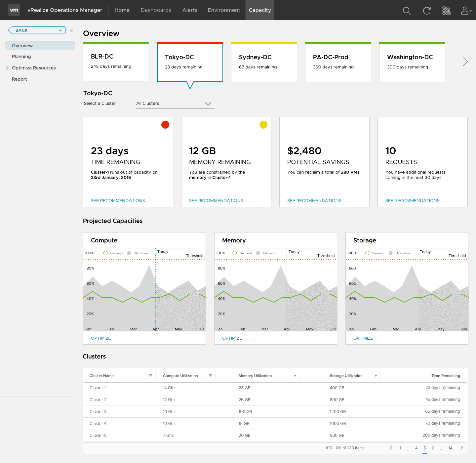Viewport: 476px width, 463px height.
Task: See recommendations for Memory Remaining
Action: click(x=216, y=201)
